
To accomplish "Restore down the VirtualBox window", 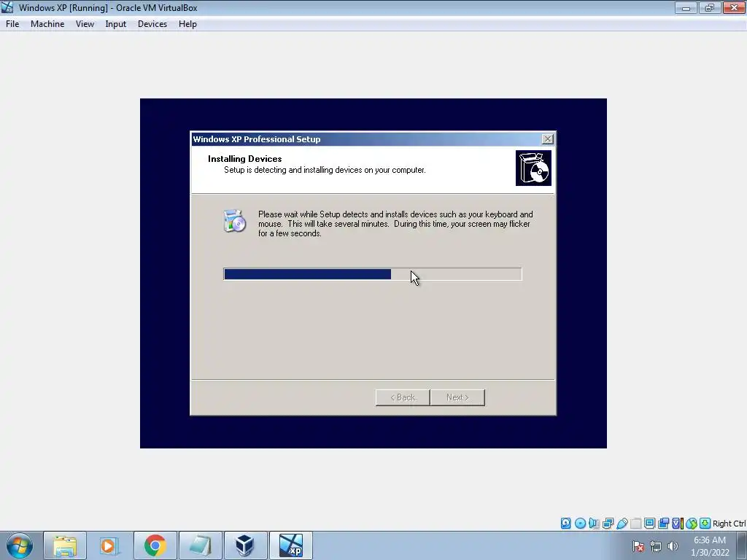I will click(x=710, y=7).
